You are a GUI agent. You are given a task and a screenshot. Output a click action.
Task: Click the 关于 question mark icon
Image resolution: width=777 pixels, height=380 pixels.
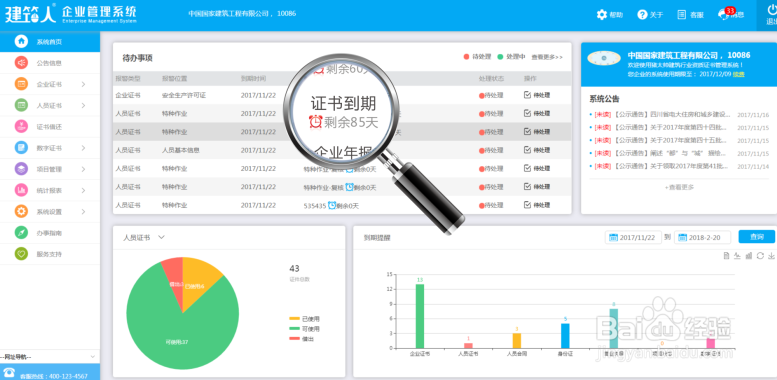tap(642, 15)
